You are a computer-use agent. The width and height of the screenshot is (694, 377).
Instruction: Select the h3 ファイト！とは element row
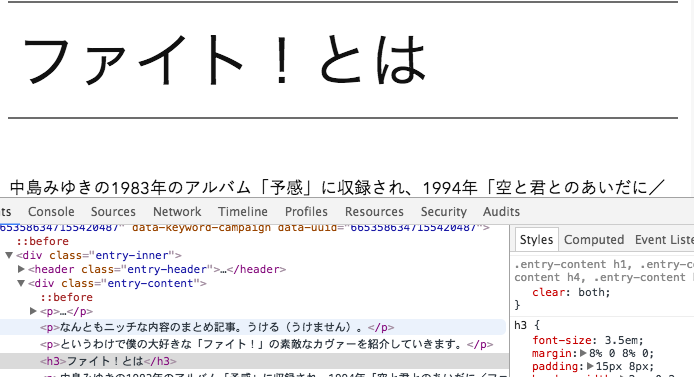[254, 361]
